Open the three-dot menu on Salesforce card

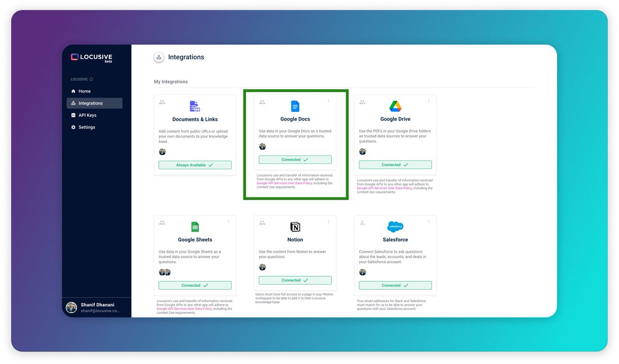(x=429, y=222)
